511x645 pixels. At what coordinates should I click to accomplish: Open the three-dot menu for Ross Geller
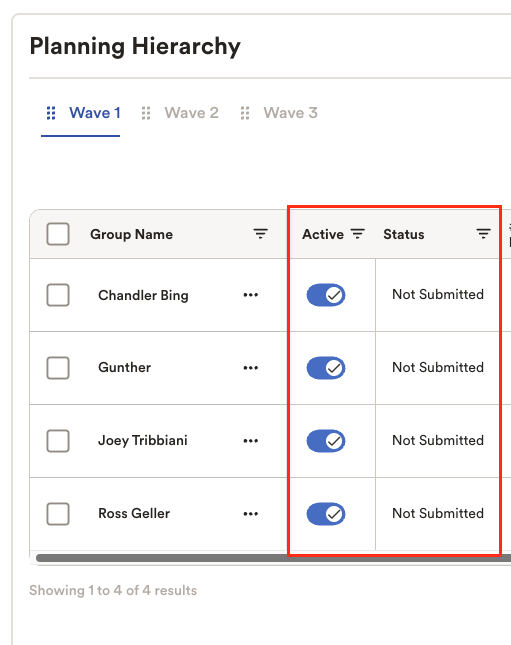251,514
